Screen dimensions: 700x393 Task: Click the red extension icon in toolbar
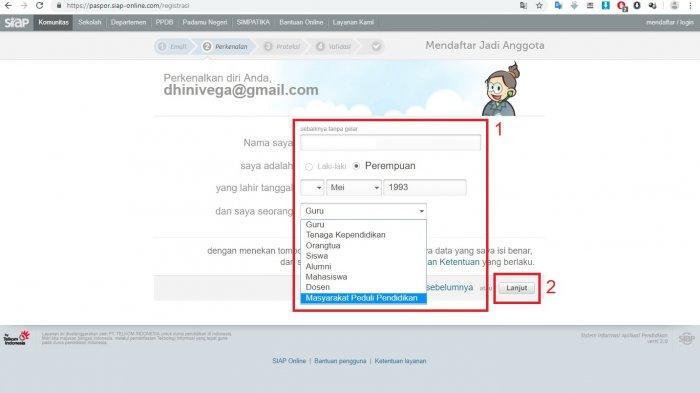pyautogui.click(x=621, y=6)
